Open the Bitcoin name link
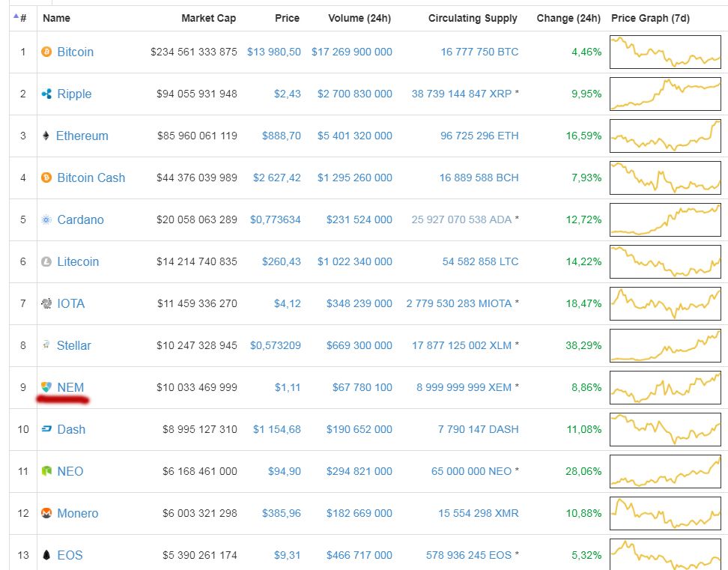728x570 pixels. click(75, 52)
